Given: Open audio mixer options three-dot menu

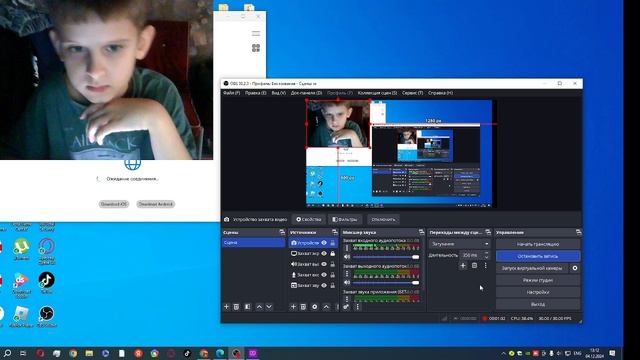Looking at the screenshot, I should (x=358, y=307).
